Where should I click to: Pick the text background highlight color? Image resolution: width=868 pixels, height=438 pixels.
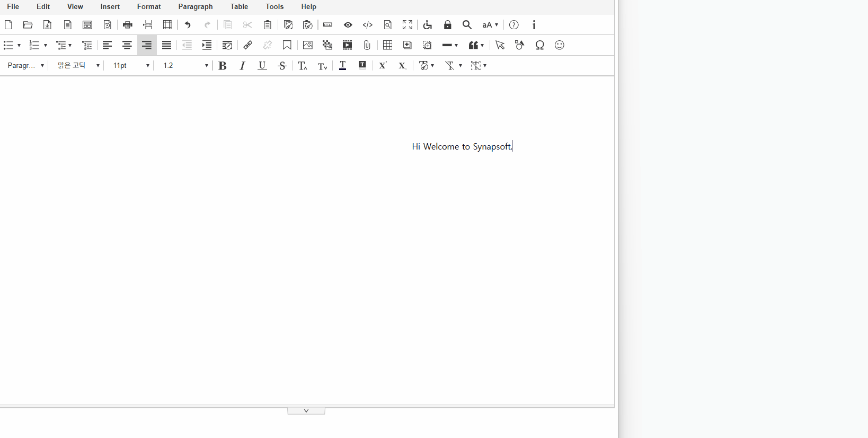coord(362,65)
